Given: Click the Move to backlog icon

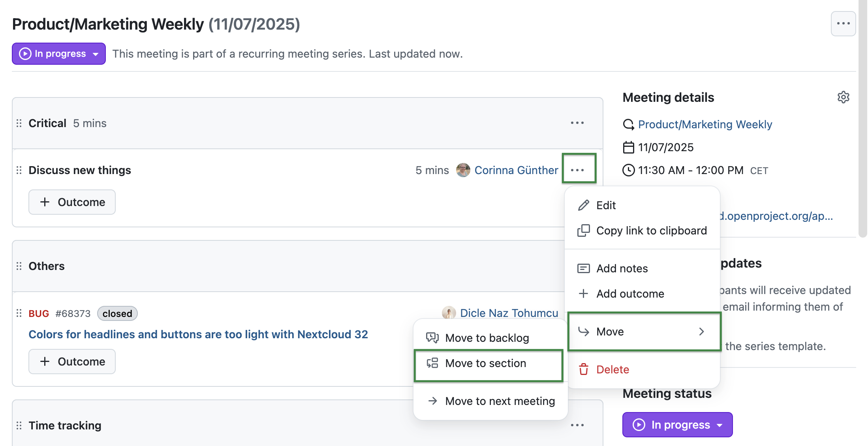Looking at the screenshot, I should (432, 338).
